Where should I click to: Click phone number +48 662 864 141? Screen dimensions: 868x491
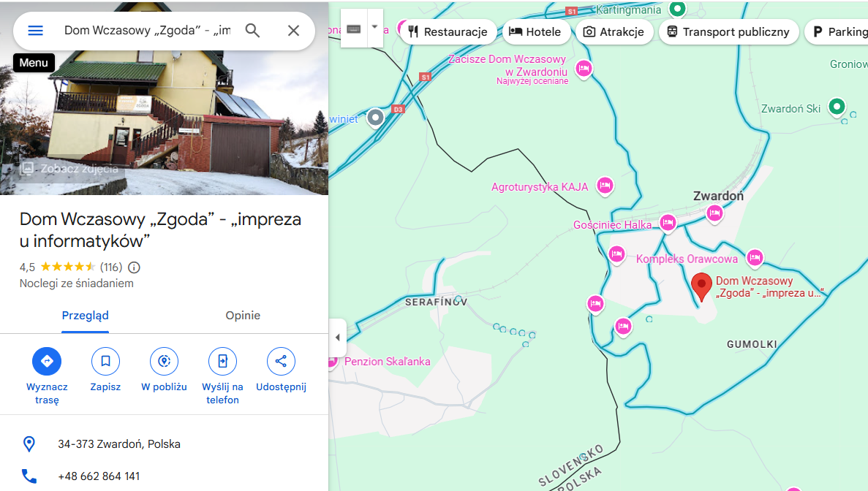(x=99, y=476)
